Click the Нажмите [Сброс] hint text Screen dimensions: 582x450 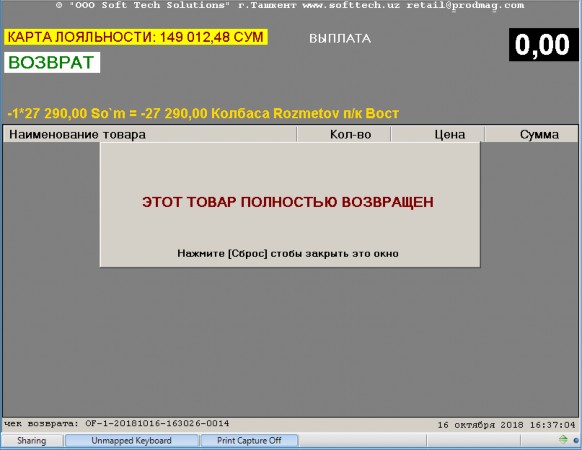(288, 254)
